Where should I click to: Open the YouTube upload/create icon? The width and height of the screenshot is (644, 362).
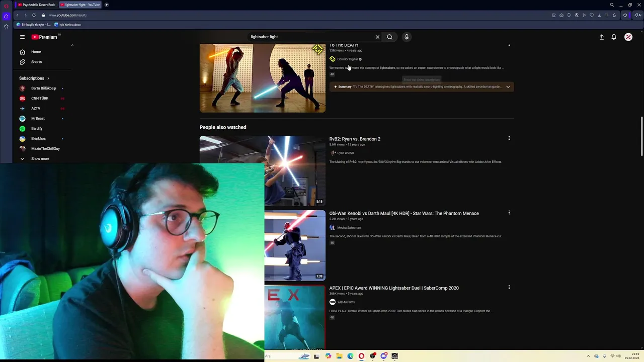pos(601,37)
